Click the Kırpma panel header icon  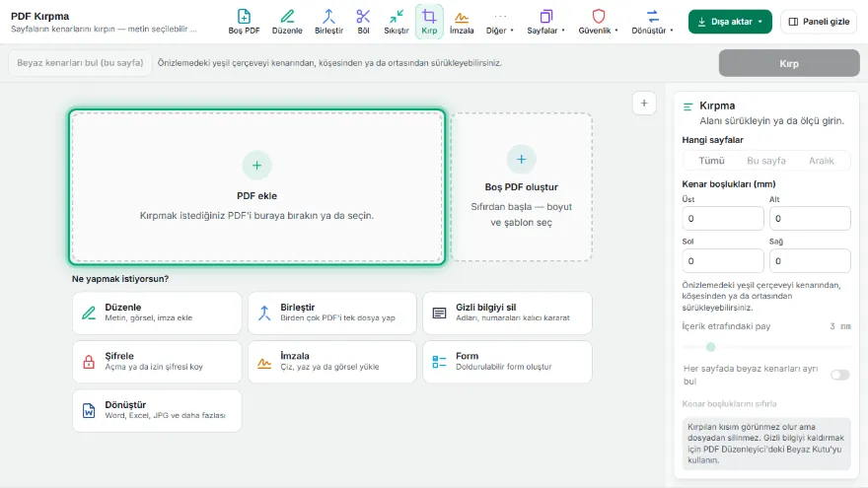(688, 106)
